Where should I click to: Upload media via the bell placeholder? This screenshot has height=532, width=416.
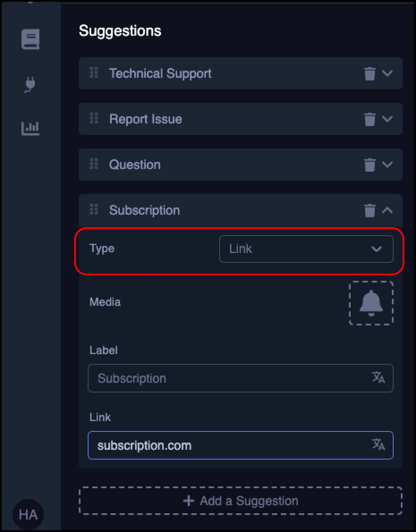coord(371,303)
